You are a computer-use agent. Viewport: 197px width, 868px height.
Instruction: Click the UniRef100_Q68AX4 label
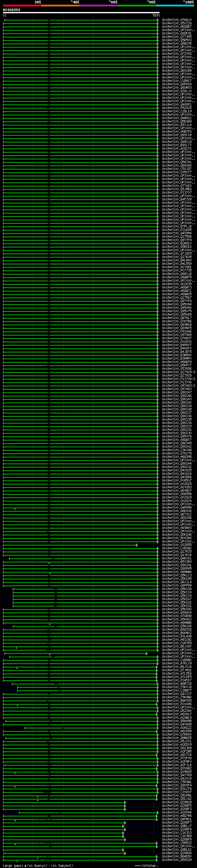pos(177,612)
